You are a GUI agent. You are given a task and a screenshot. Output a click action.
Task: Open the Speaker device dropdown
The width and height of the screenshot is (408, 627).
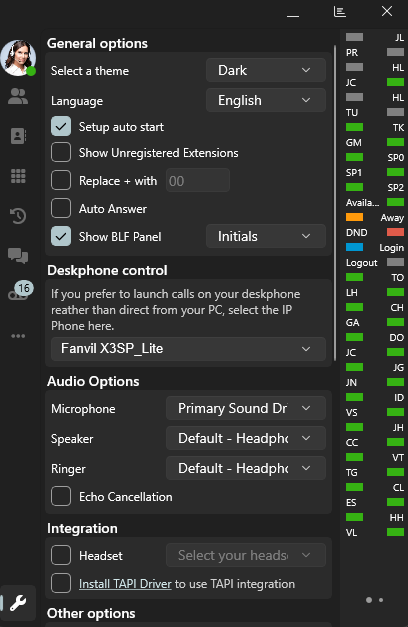point(246,438)
